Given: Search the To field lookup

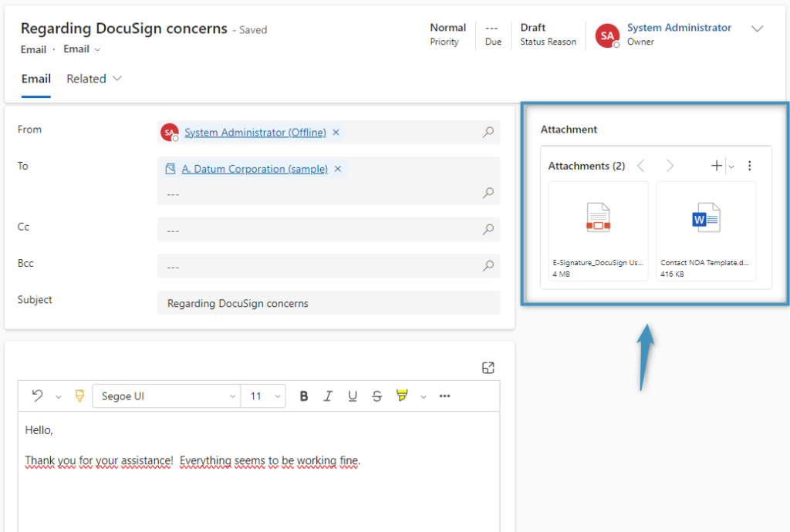Looking at the screenshot, I should [488, 193].
